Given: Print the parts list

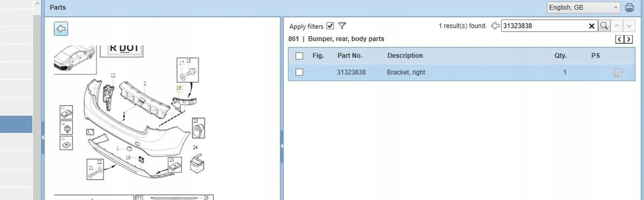Looking at the screenshot, I should 629,7.
